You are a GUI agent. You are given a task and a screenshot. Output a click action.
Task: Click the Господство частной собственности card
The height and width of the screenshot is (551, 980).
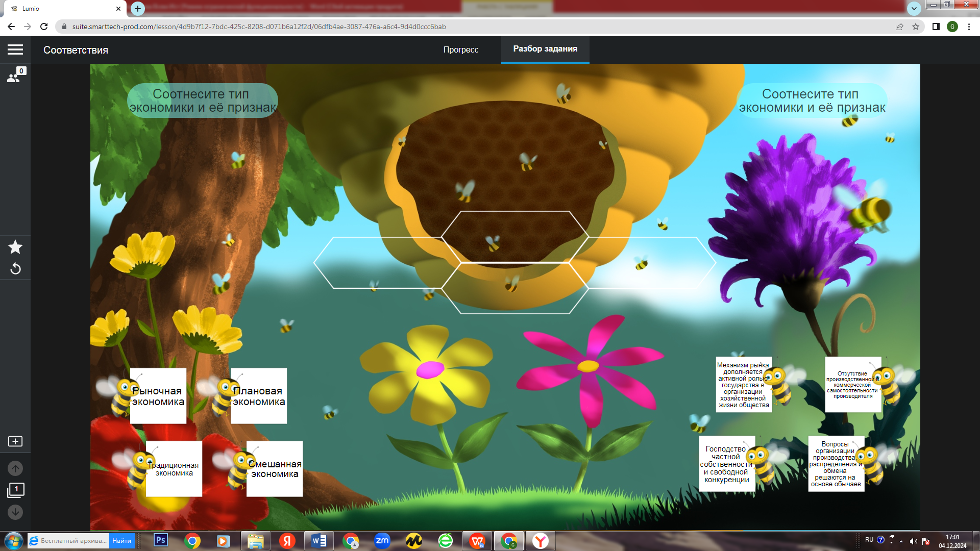726,464
